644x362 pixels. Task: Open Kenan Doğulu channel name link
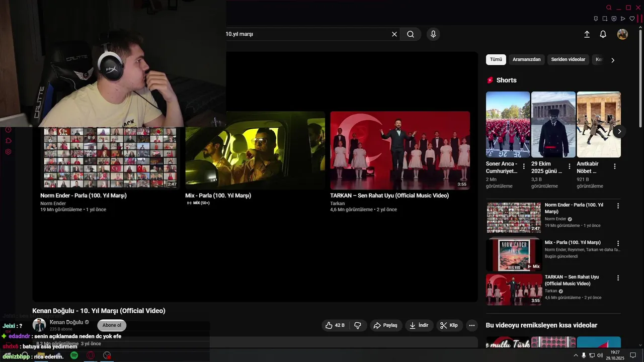pyautogui.click(x=66, y=322)
